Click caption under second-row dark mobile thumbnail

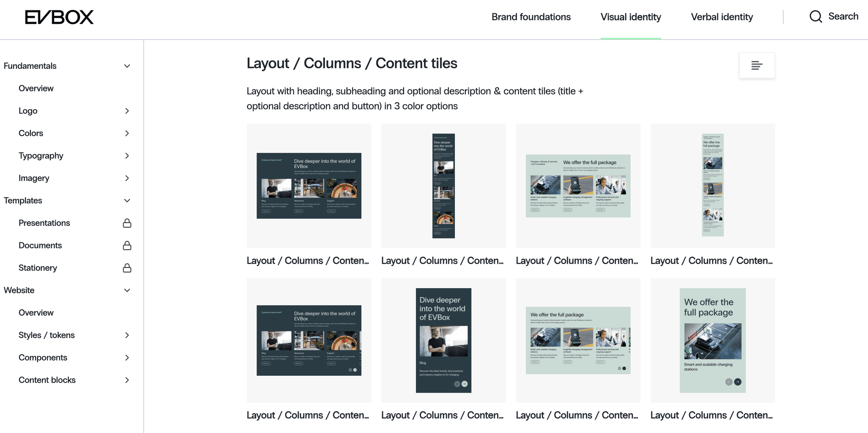442,415
